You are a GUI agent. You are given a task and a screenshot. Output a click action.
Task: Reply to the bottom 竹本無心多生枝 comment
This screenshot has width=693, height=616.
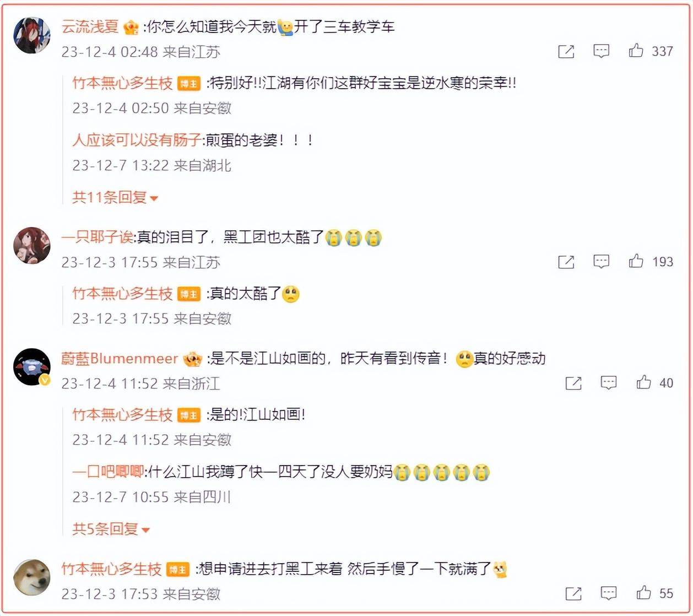click(x=609, y=593)
